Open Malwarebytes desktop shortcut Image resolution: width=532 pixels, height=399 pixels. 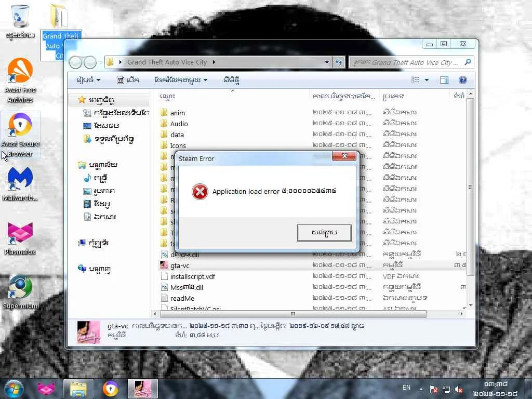coord(20,184)
